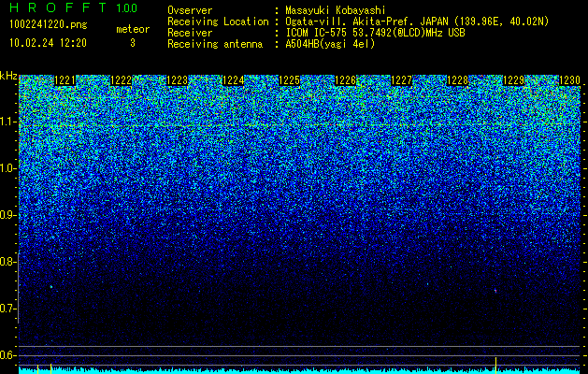Click the name Masayuki Kobayashi
The height and width of the screenshot is (374, 588).
point(336,10)
